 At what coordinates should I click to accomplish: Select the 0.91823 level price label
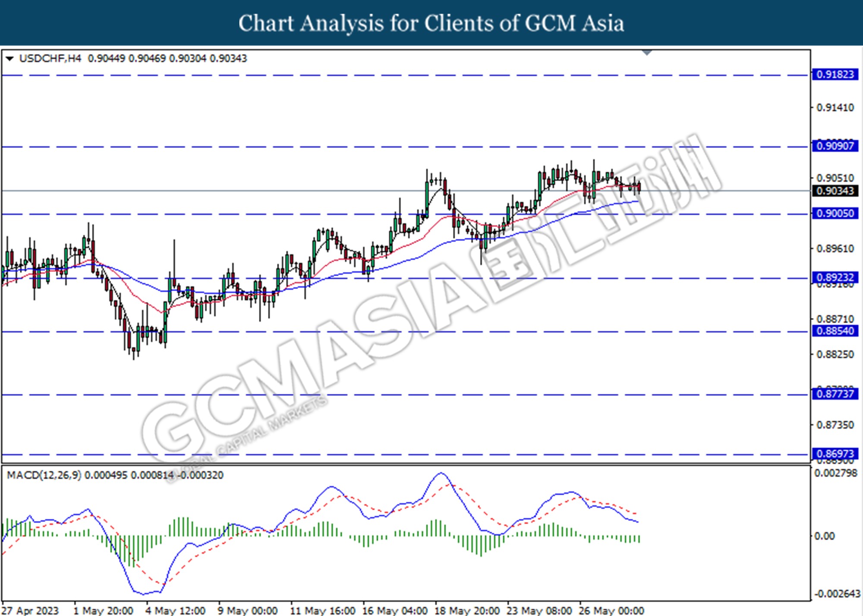pos(835,74)
